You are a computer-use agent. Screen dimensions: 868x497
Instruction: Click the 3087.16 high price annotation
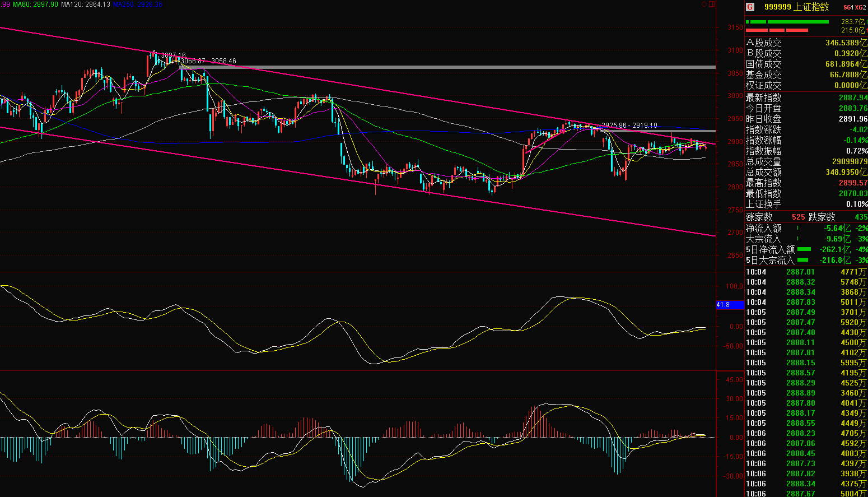click(173, 55)
